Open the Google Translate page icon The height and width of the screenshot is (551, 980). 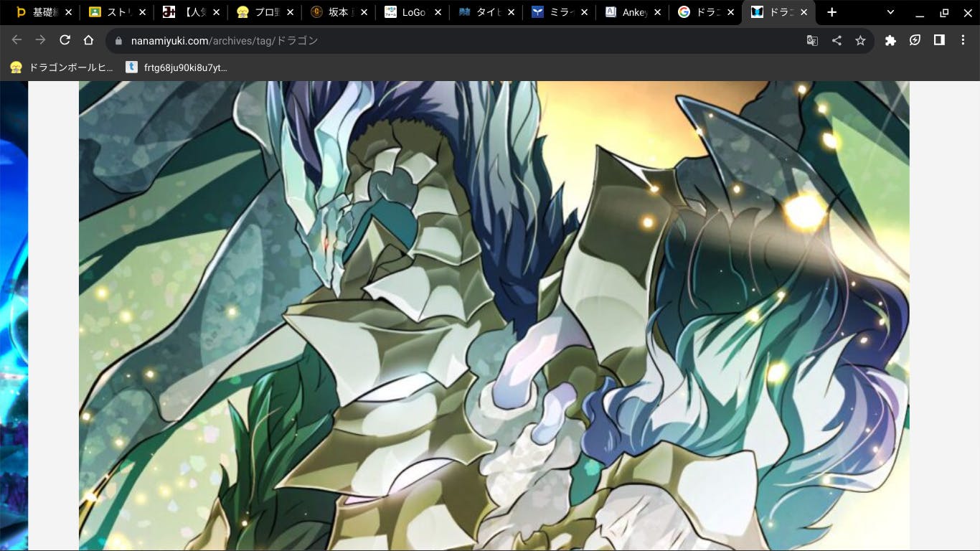click(812, 40)
